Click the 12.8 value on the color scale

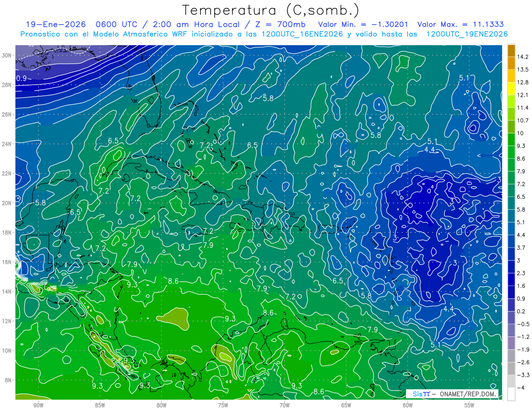[x=523, y=82]
